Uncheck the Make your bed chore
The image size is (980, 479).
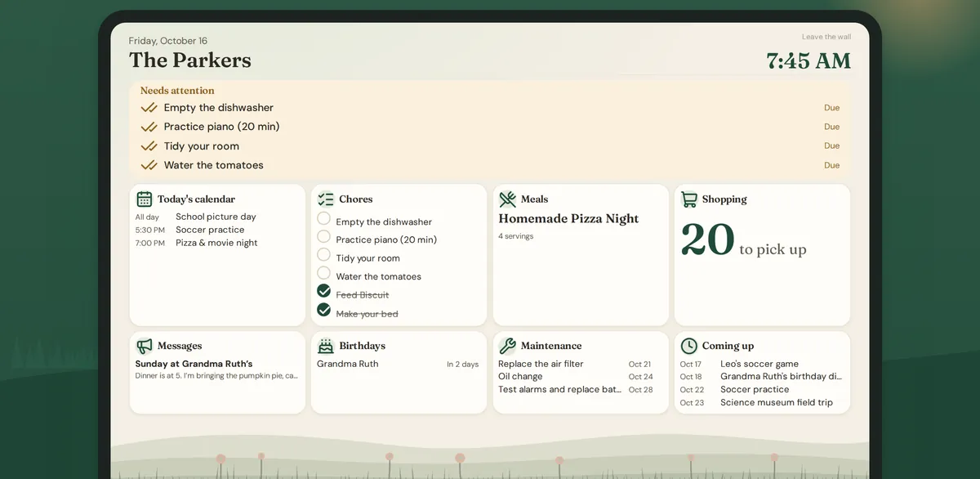coord(324,310)
